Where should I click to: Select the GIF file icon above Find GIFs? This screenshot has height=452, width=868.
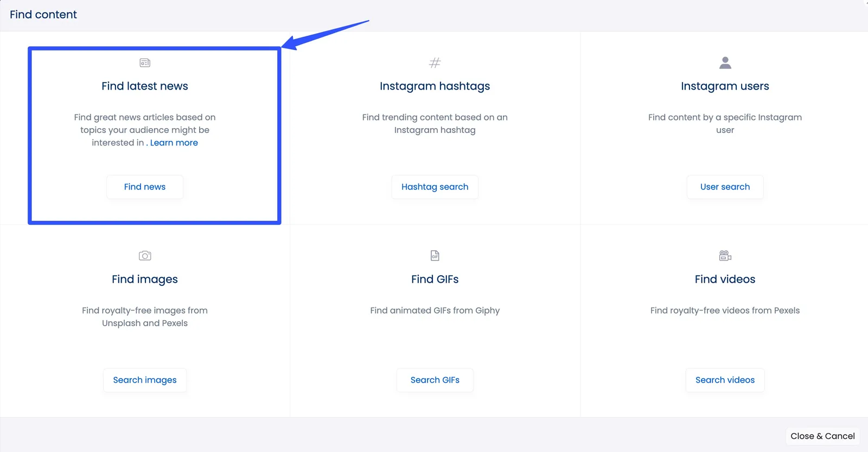[x=435, y=255]
